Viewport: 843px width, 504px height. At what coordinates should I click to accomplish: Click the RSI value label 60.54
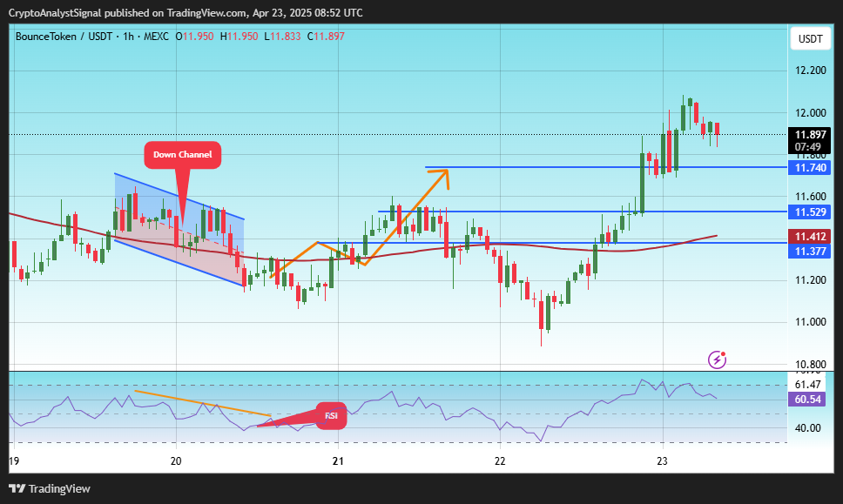[807, 400]
